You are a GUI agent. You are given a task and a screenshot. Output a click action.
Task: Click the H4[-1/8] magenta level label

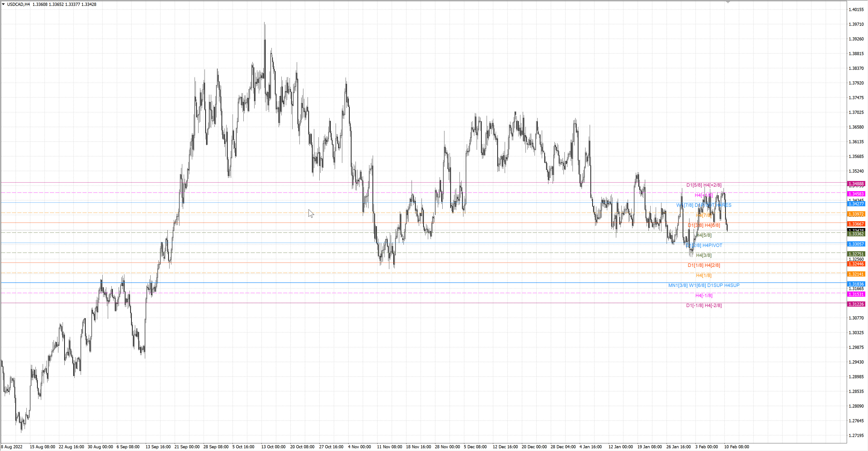click(704, 295)
